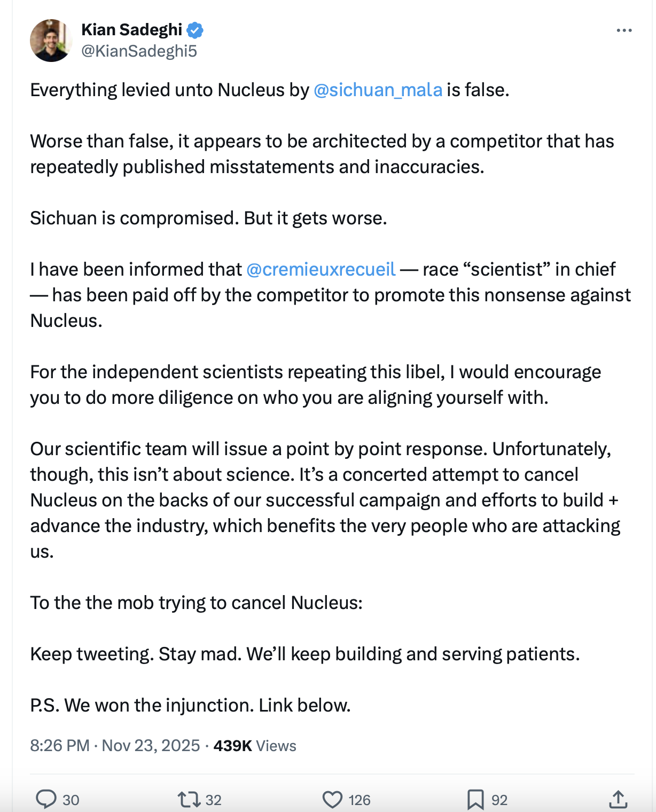The height and width of the screenshot is (812, 656).
Task: View the 439K Views analytics
Action: (x=255, y=745)
